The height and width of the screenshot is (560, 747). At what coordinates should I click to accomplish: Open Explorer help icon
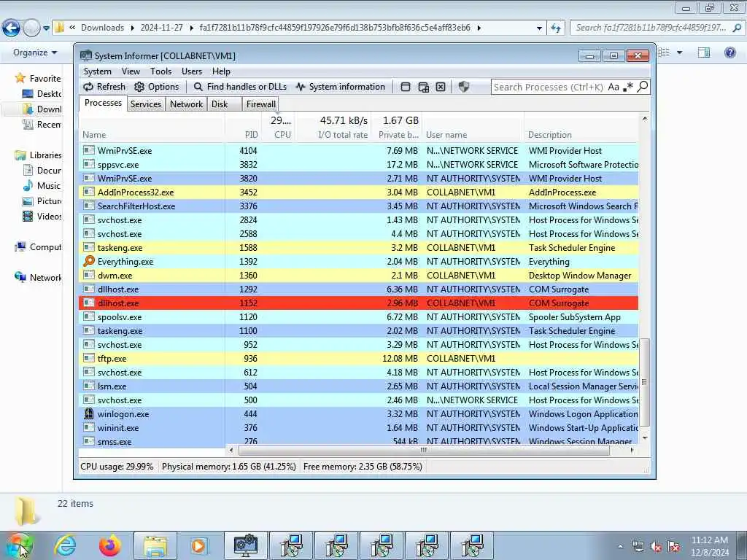pos(729,52)
